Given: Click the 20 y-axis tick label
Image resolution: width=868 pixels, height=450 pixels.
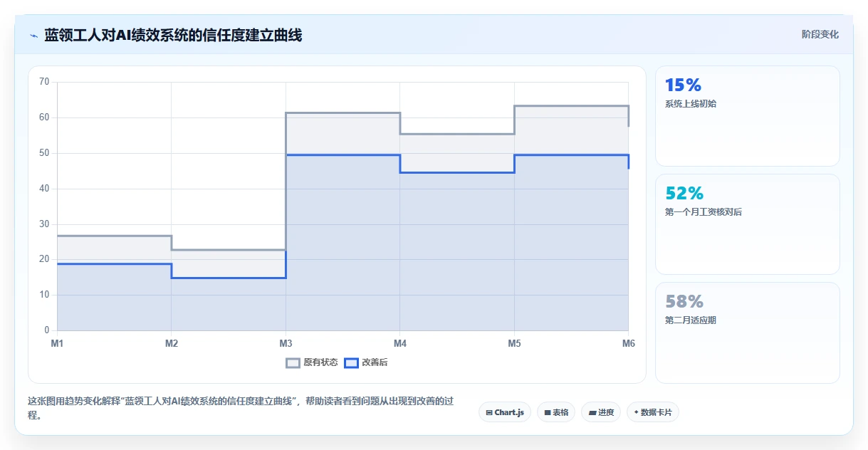Looking at the screenshot, I should pos(44,259).
